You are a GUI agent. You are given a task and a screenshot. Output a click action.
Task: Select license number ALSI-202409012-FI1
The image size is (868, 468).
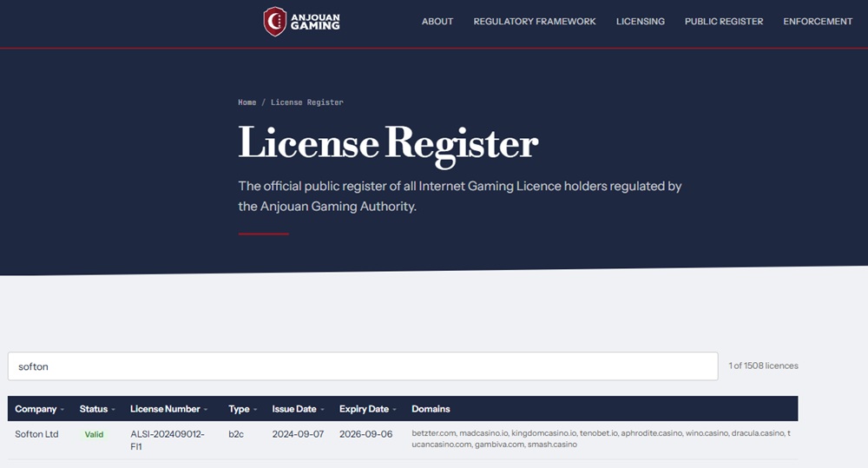tap(168, 439)
